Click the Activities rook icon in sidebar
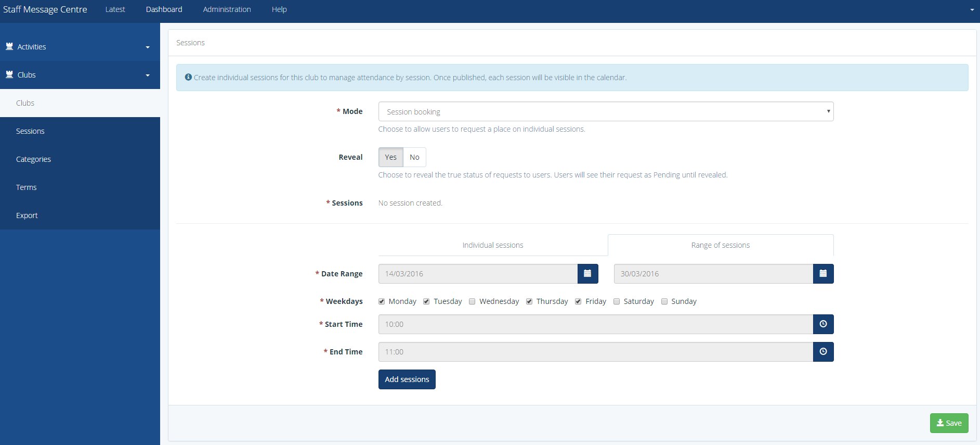This screenshot has width=980, height=445. tap(9, 46)
